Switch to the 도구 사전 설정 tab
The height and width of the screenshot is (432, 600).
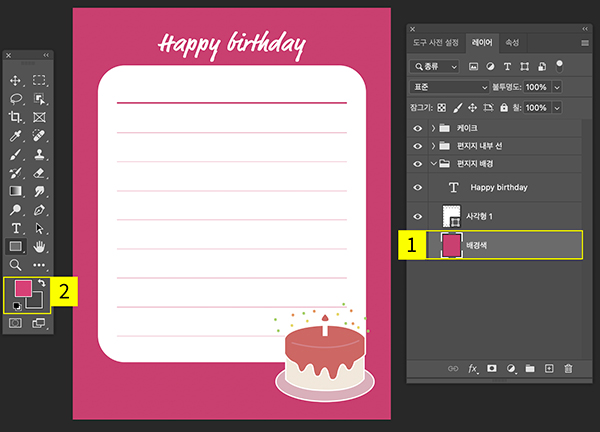436,43
